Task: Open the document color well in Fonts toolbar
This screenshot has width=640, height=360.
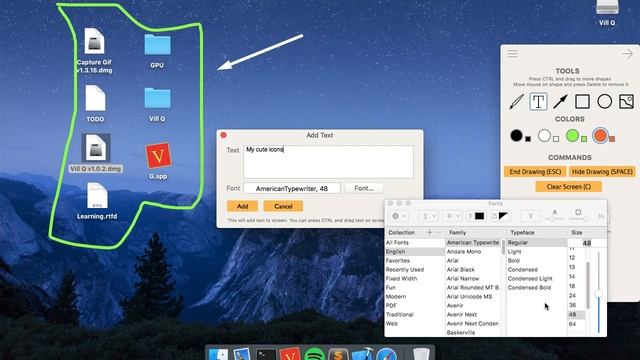Action: coord(500,216)
